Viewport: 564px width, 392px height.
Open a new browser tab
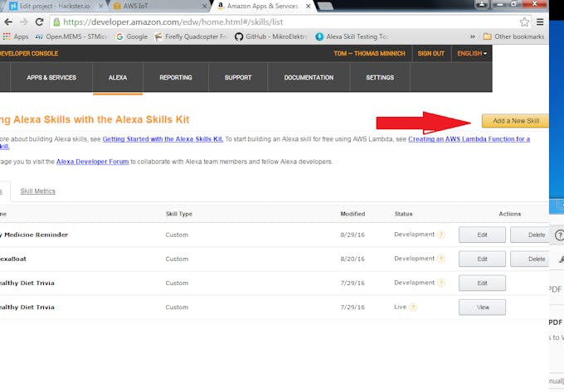(x=325, y=6)
